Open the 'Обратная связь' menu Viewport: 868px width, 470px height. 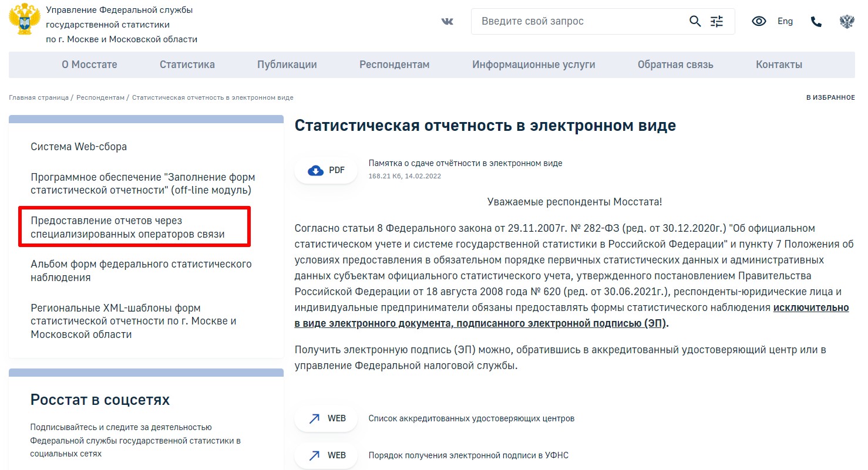tap(675, 65)
